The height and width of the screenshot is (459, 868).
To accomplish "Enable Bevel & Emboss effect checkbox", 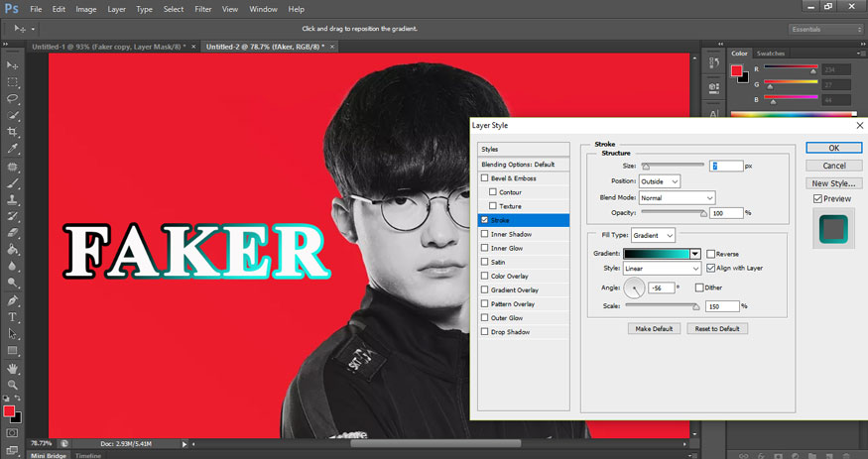I will [x=484, y=178].
